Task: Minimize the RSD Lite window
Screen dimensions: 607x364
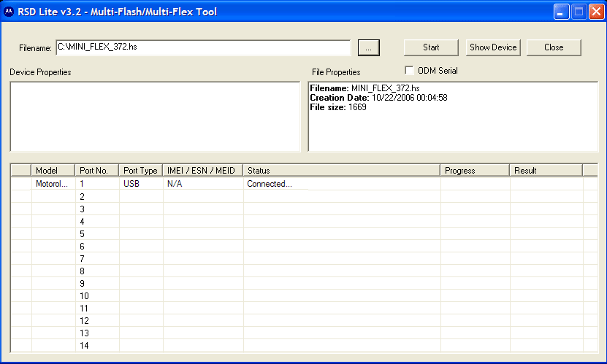Action: pyautogui.click(x=561, y=12)
